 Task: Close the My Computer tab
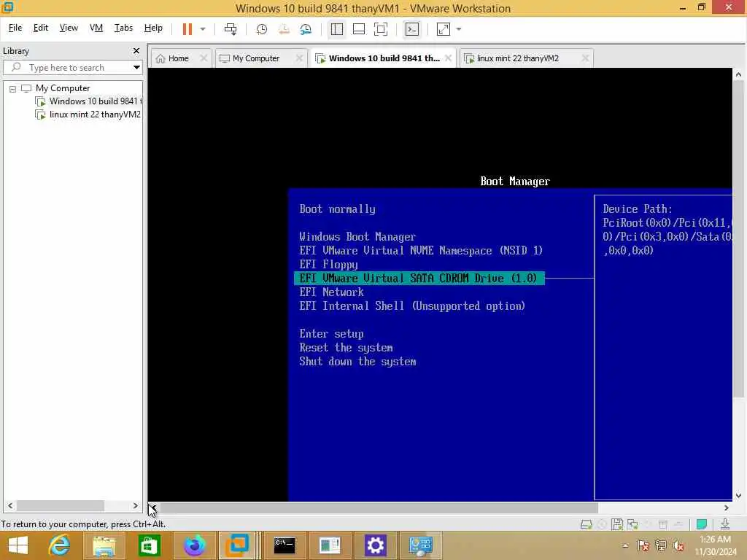point(299,58)
